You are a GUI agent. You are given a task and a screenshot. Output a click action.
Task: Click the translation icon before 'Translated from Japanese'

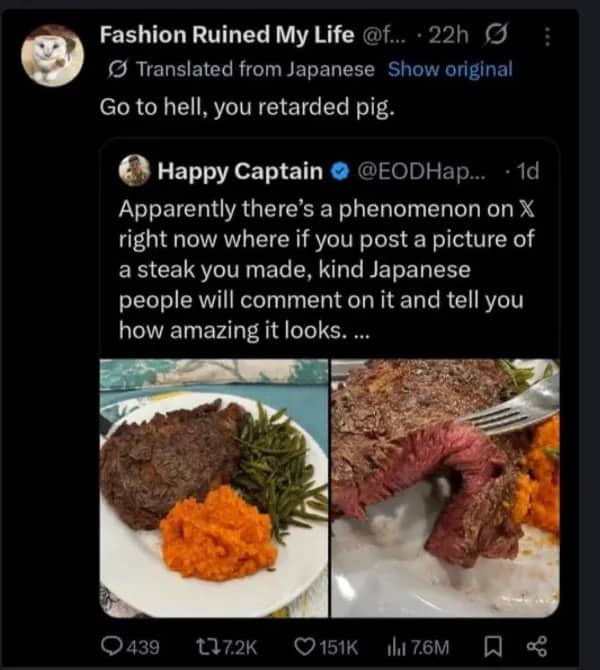(x=117, y=70)
